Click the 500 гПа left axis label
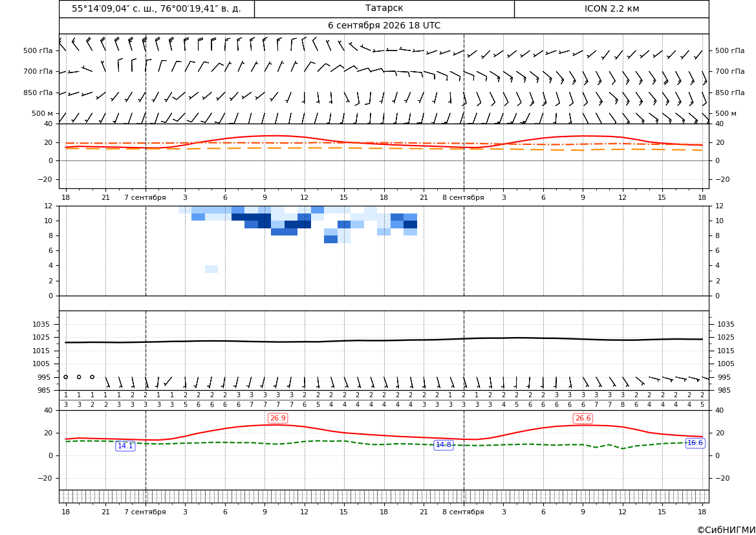The image size is (756, 535). point(38,50)
